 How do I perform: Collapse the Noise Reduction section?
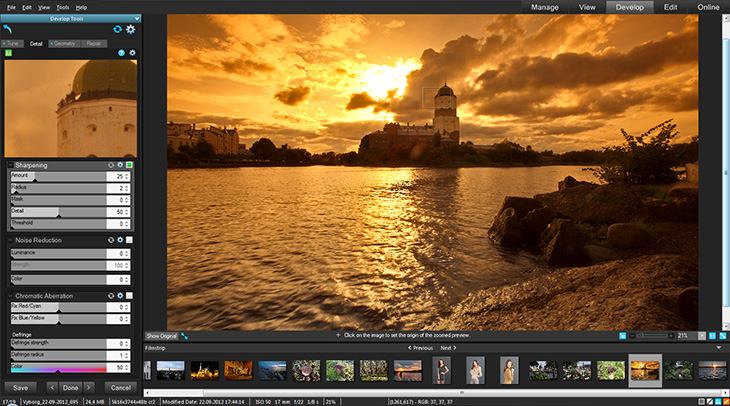pos(9,240)
